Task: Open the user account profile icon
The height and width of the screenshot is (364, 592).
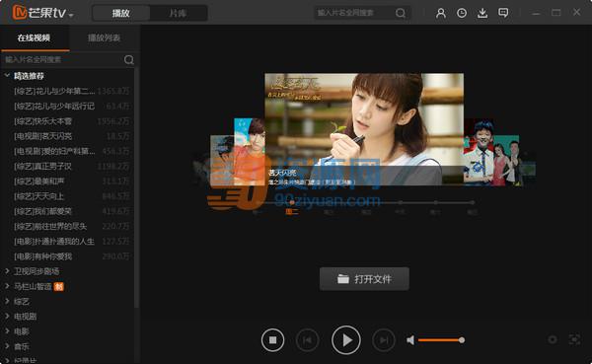Action: (441, 13)
